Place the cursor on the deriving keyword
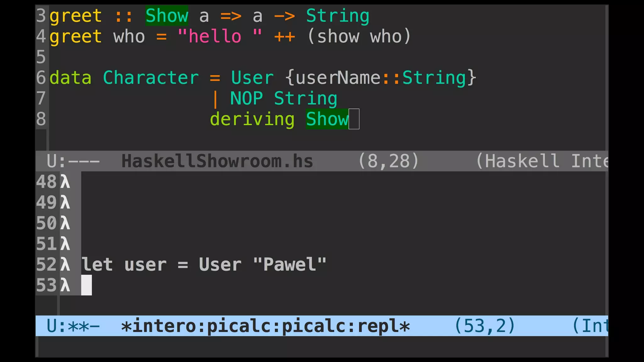Screen dimensions: 644x362 click(252, 119)
